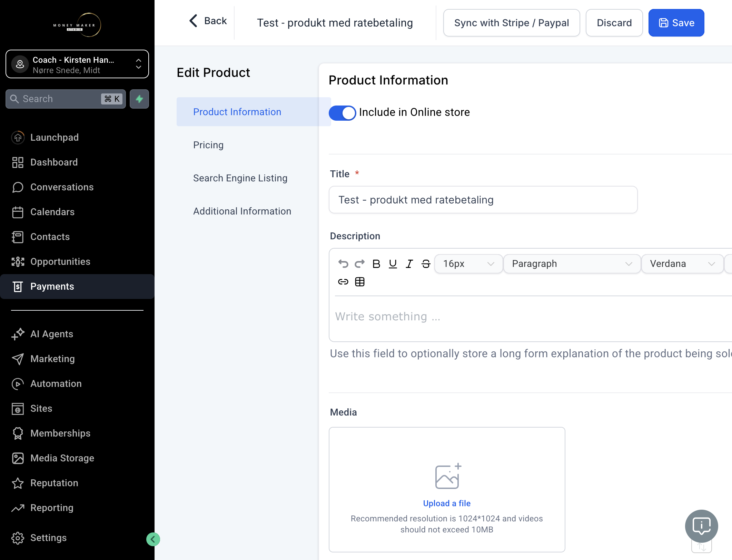Open Calendars from the sidebar

(x=77, y=212)
